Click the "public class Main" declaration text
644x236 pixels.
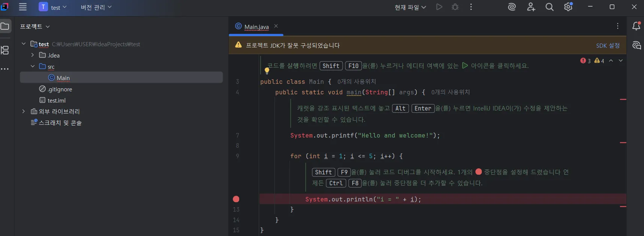292,82
